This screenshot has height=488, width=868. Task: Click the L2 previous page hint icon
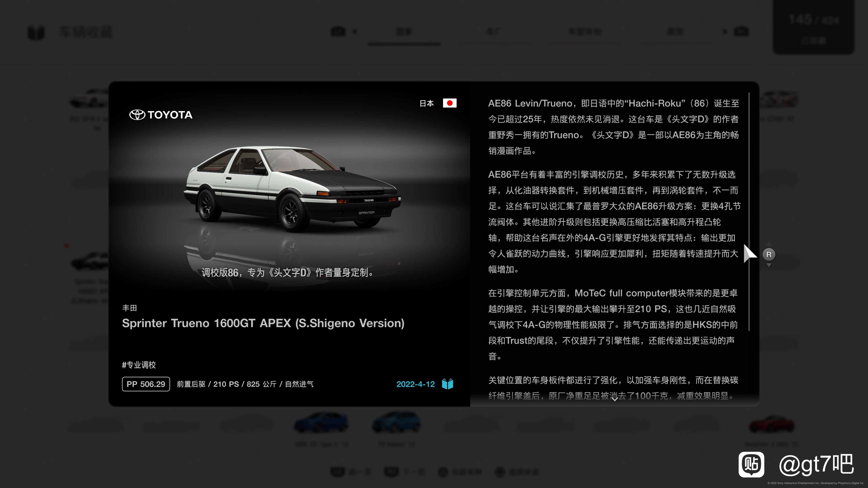[338, 472]
